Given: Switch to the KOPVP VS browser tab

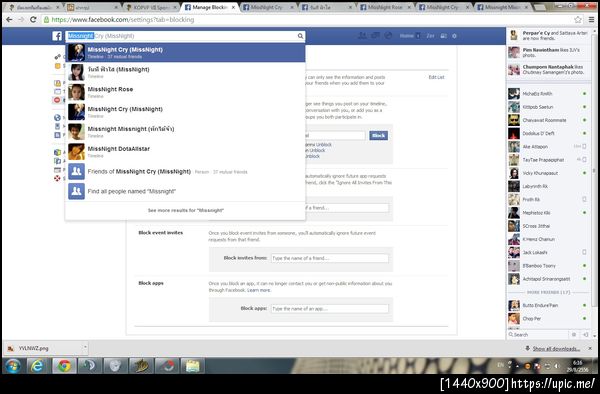Looking at the screenshot, I should (152, 7).
